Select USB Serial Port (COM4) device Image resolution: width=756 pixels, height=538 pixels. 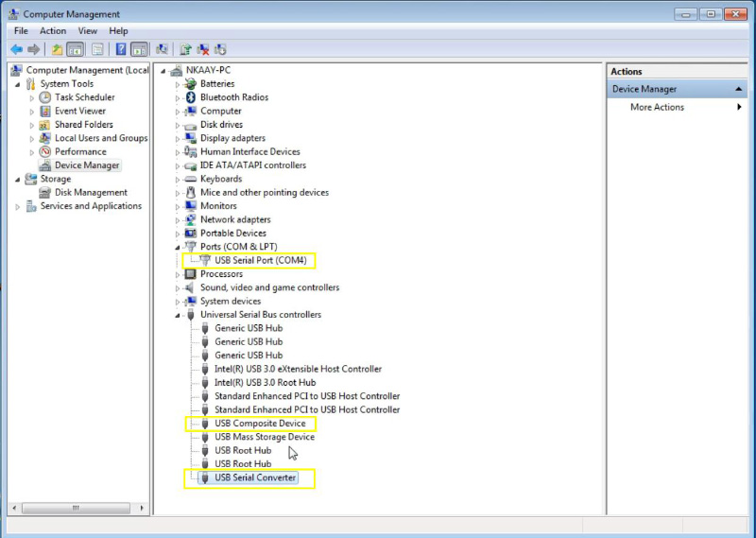258,261
